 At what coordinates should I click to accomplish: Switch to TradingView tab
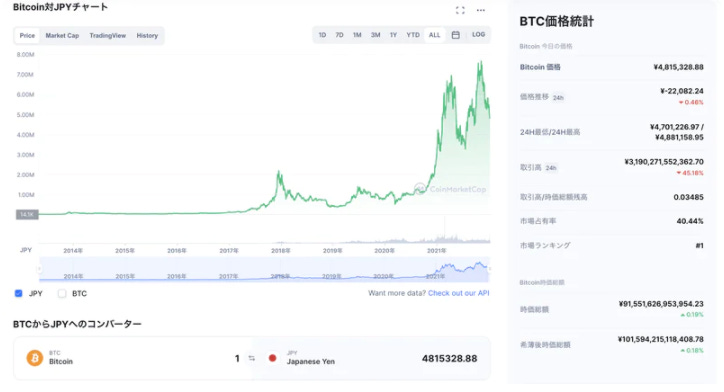pyautogui.click(x=108, y=36)
